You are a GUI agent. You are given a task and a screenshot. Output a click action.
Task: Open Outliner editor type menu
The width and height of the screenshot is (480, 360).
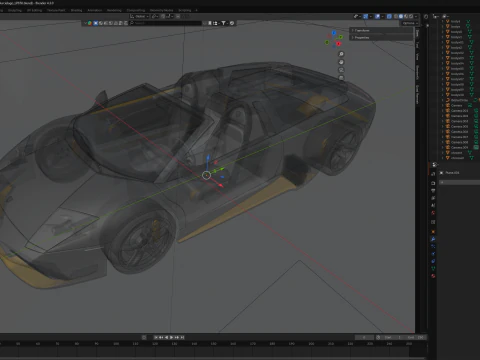[436, 16]
